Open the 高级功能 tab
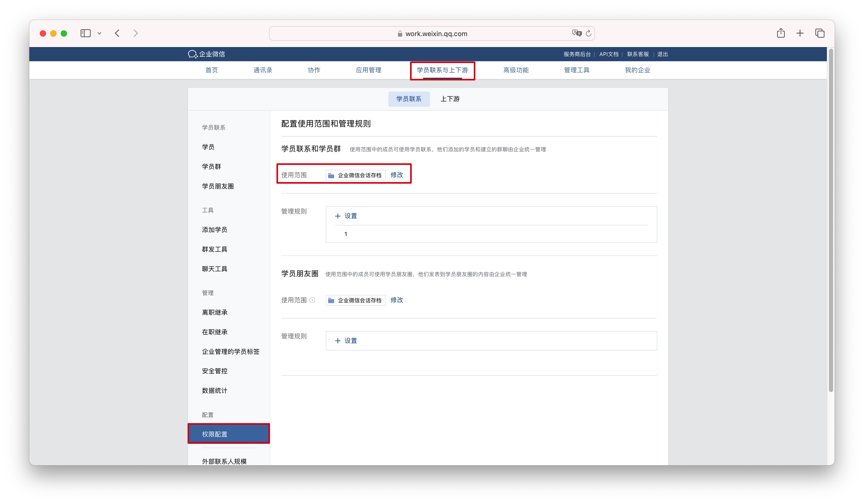The height and width of the screenshot is (504, 864). click(x=516, y=70)
